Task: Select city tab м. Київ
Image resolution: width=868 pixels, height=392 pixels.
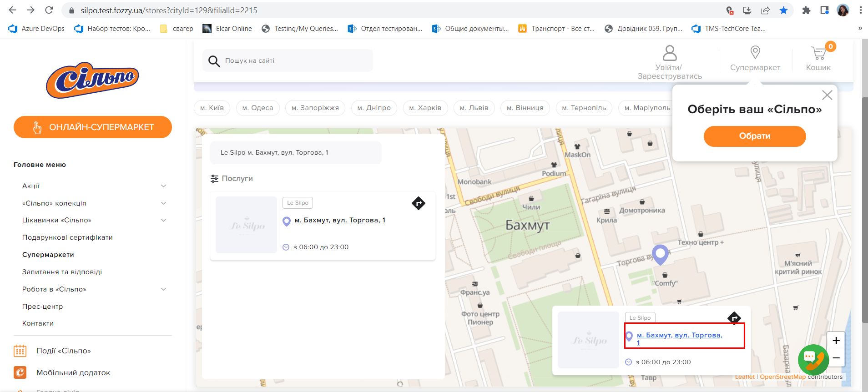Action: tap(212, 108)
